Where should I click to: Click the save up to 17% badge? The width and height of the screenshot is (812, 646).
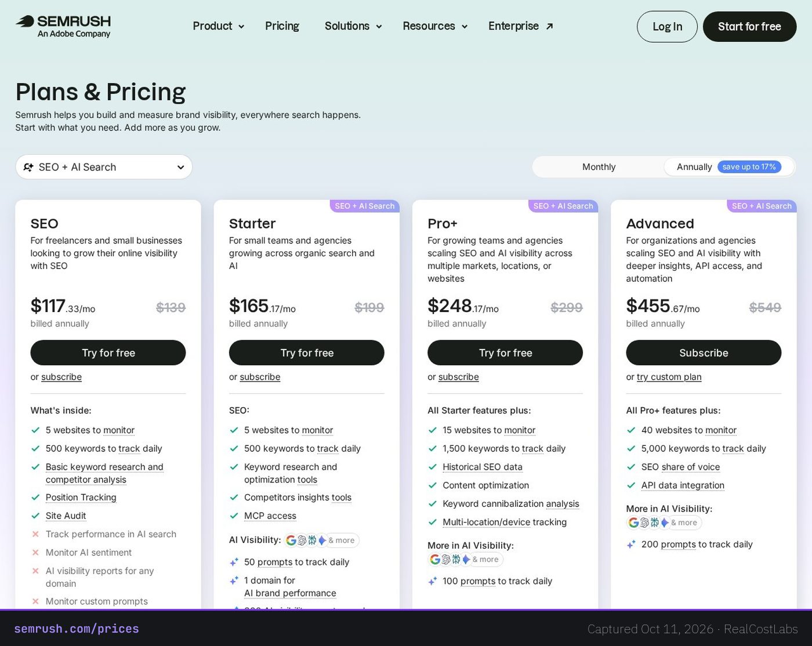(749, 167)
